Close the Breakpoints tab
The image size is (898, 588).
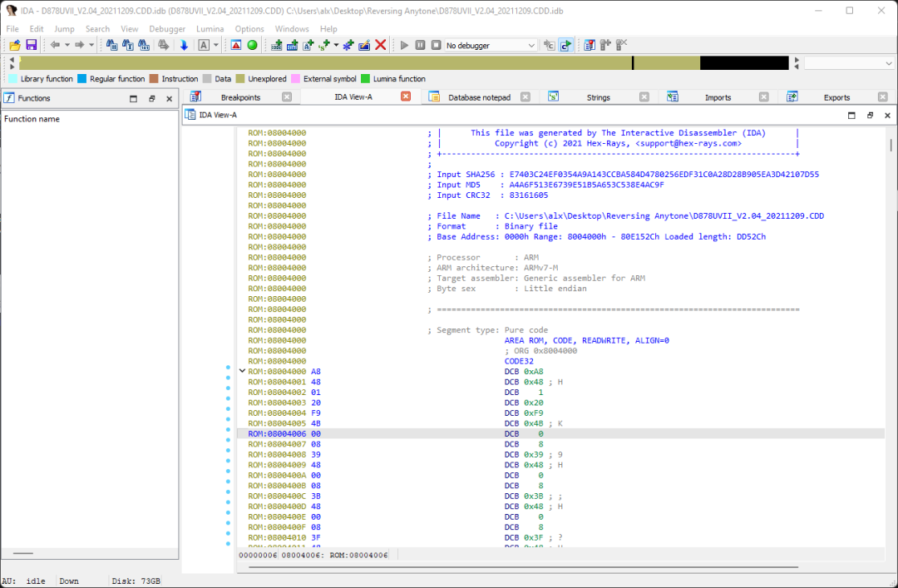click(287, 97)
